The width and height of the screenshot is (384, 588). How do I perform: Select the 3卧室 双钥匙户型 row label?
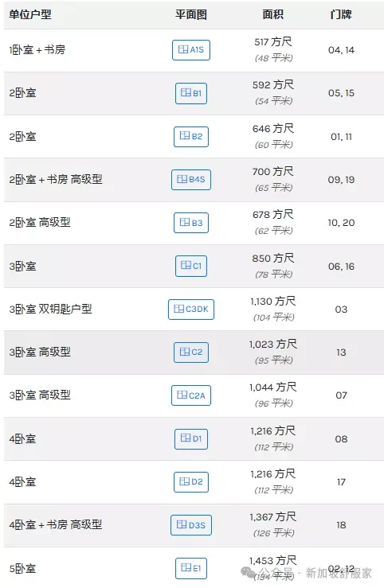click(x=51, y=309)
